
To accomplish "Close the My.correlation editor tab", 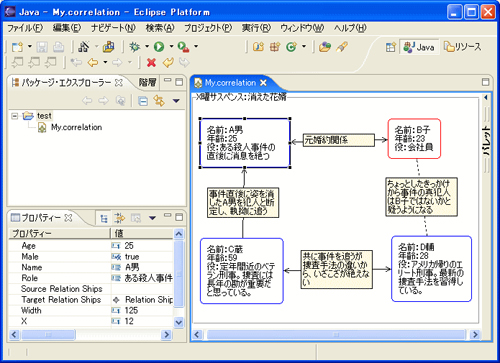I will tap(263, 83).
